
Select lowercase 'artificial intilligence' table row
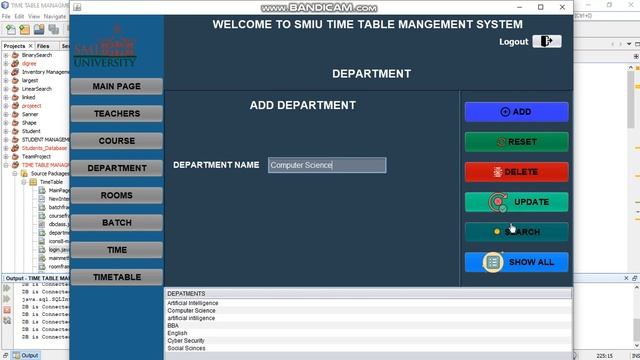367,318
